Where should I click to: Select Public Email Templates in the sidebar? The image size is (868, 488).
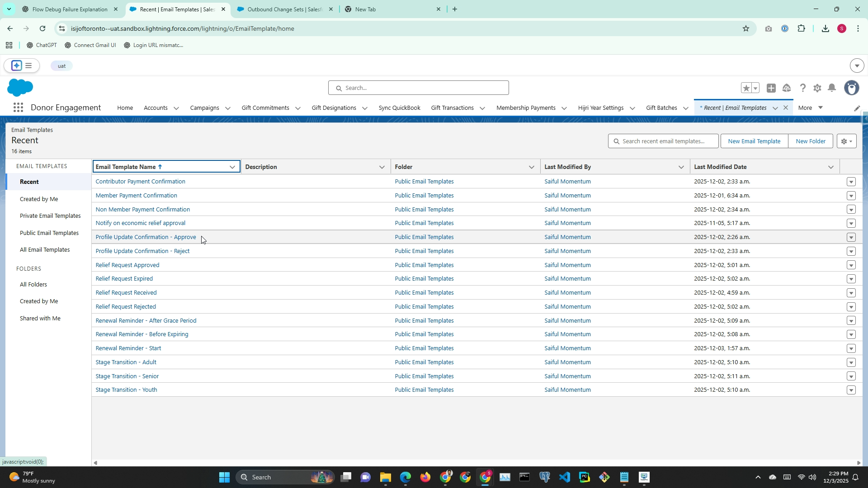[49, 233]
